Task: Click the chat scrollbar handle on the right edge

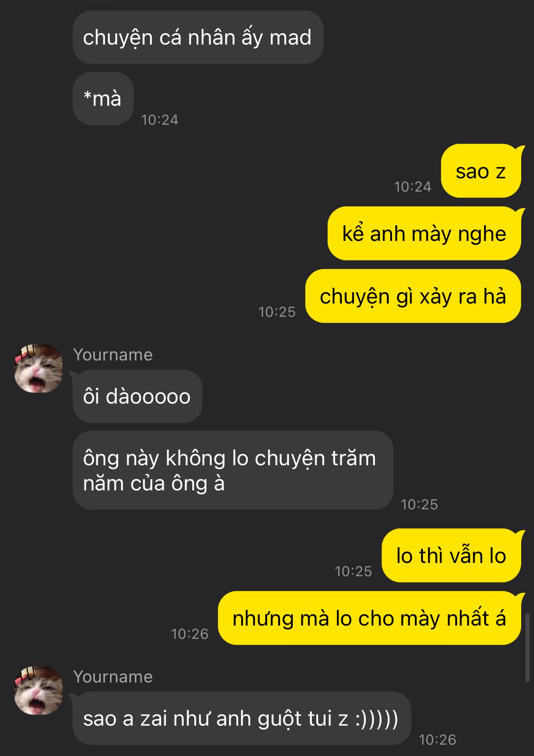Action: pyautogui.click(x=527, y=647)
